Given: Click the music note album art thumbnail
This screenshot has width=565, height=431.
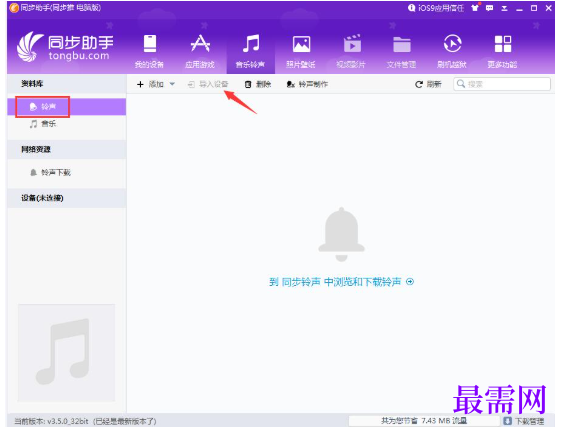Looking at the screenshot, I should tap(67, 353).
